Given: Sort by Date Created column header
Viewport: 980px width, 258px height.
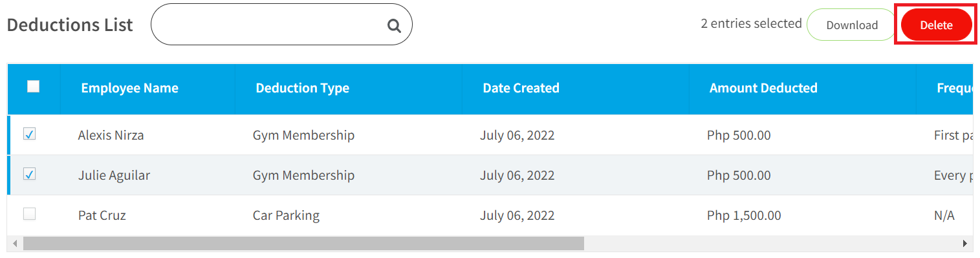Looking at the screenshot, I should pyautogui.click(x=521, y=88).
